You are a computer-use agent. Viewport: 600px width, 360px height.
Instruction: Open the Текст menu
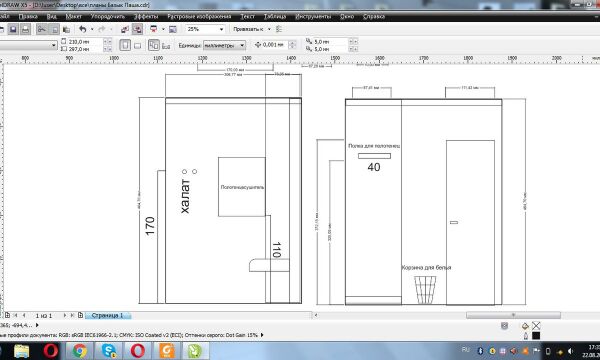point(248,16)
